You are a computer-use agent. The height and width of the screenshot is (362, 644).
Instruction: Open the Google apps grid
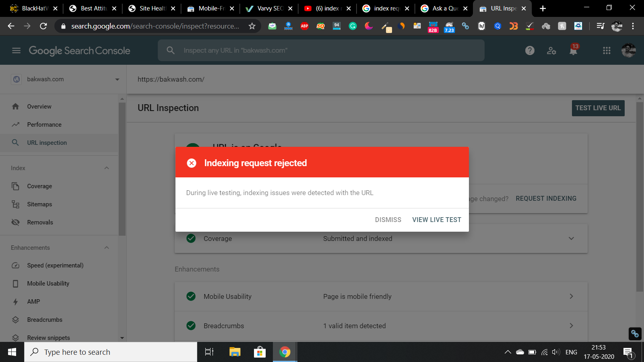[x=607, y=51]
